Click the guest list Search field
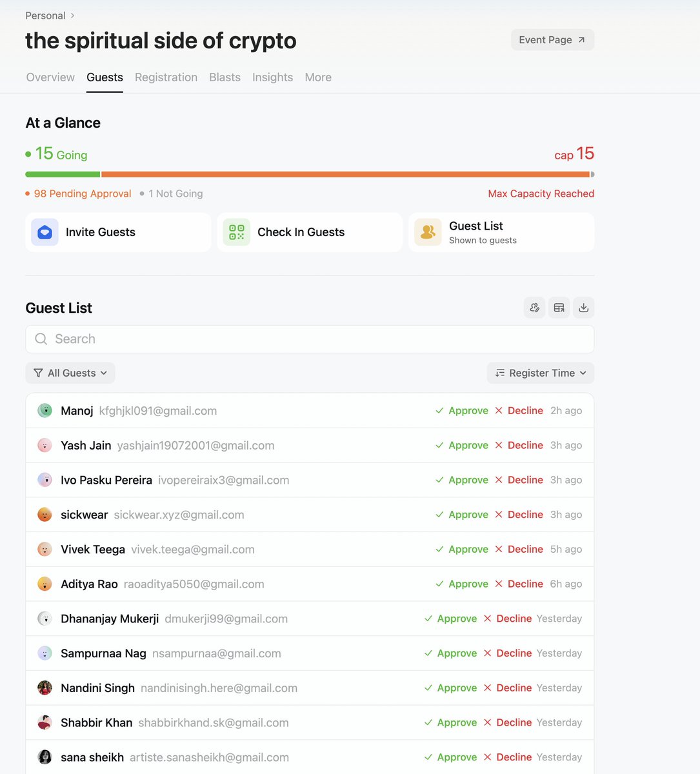 coord(310,339)
